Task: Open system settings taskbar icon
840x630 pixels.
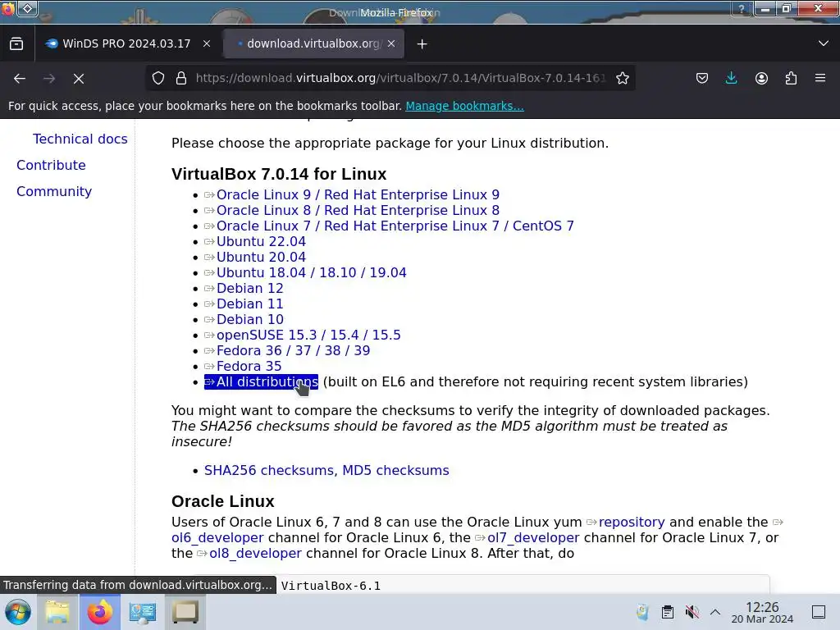Action: click(143, 612)
